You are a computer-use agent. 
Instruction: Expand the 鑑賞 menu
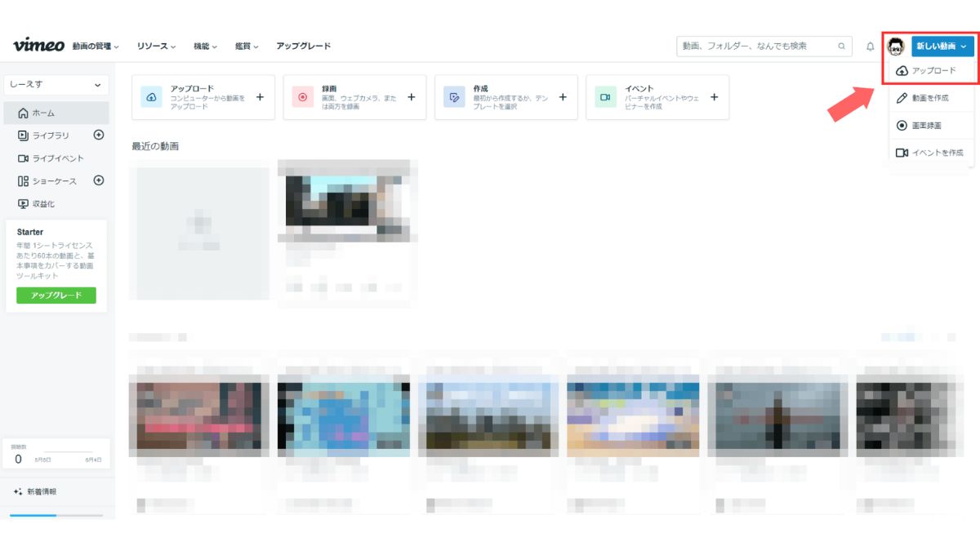(247, 47)
